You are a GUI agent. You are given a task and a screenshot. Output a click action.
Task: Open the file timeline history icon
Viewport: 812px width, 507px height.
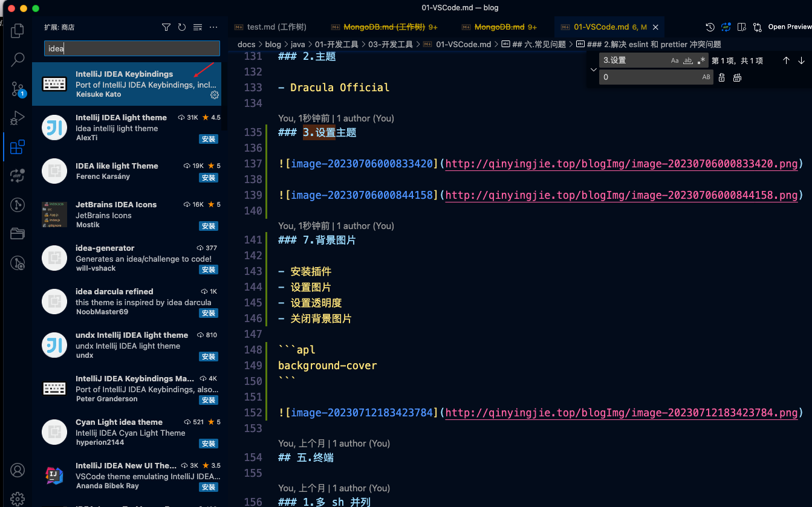710,27
